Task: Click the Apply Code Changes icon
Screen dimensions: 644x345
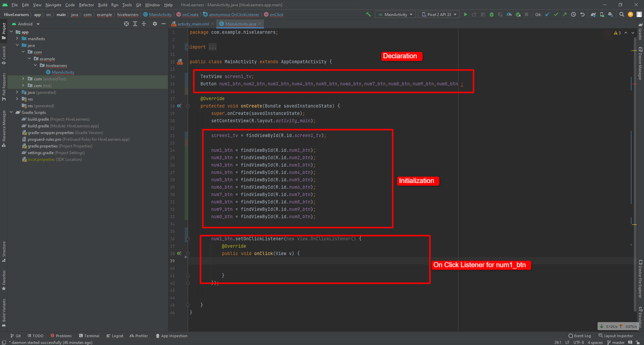Action: coord(483,15)
